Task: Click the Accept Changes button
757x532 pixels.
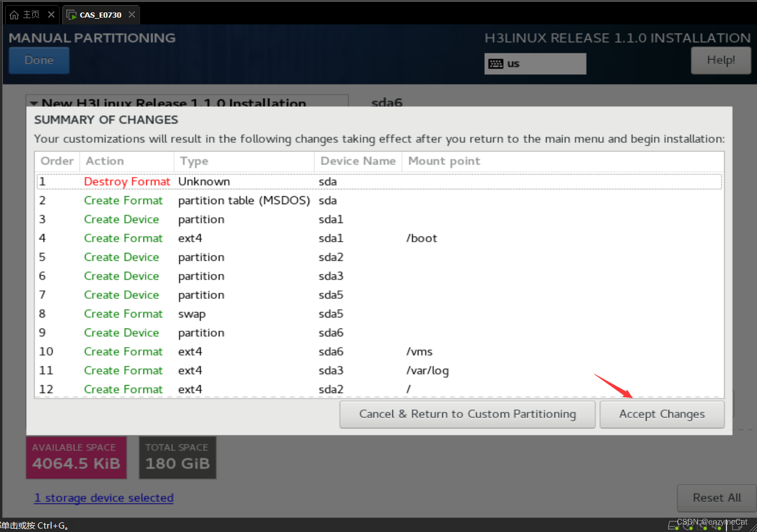Action: click(x=662, y=414)
